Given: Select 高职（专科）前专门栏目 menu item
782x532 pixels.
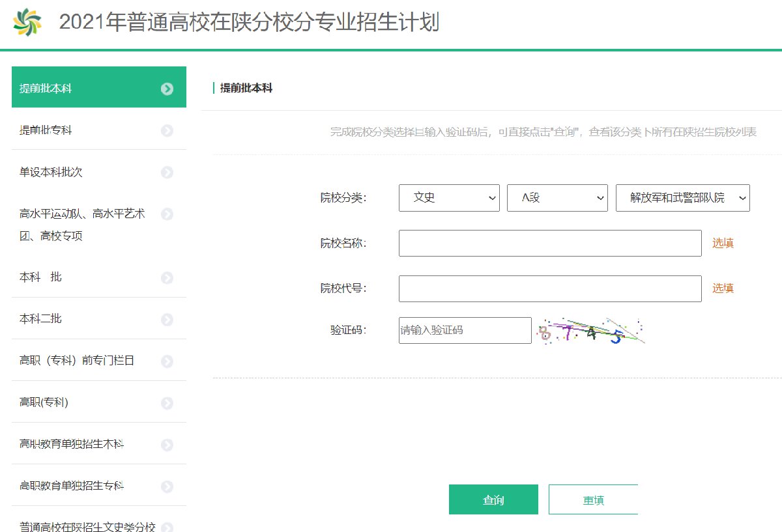Looking at the screenshot, I should (x=77, y=360).
